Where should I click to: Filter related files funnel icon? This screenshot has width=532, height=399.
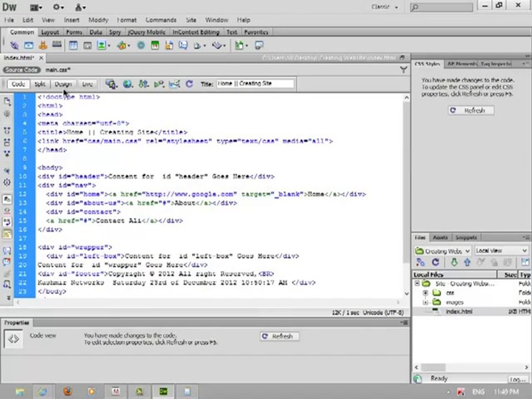pyautogui.click(x=403, y=70)
